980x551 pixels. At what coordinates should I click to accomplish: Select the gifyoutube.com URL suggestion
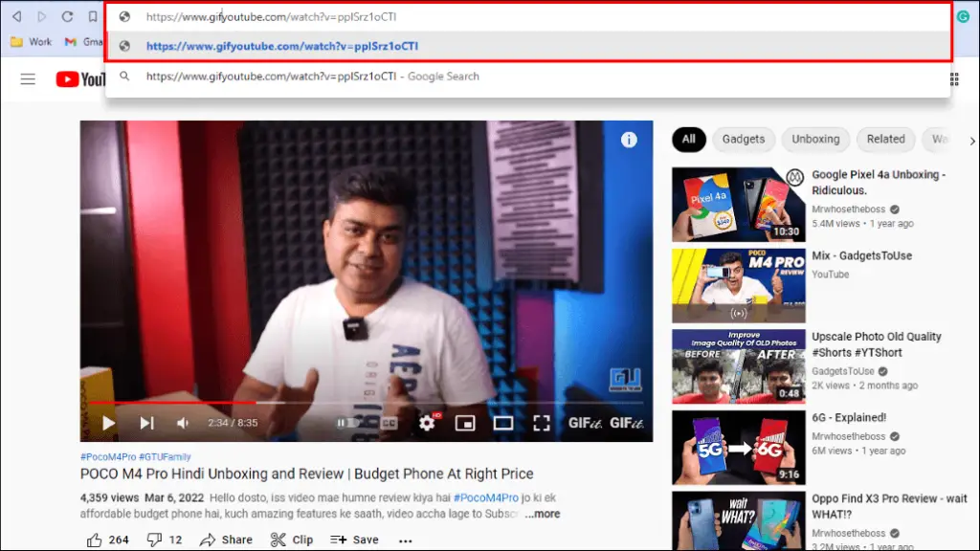[528, 46]
